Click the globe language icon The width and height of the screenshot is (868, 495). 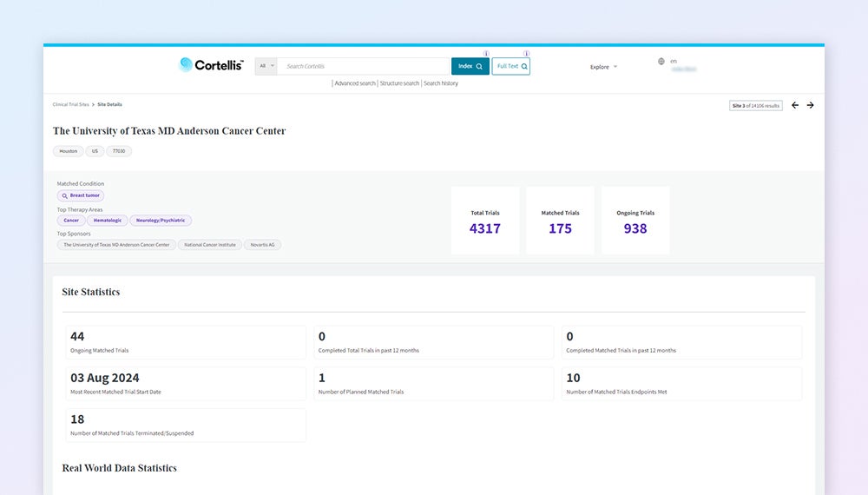coord(661,62)
